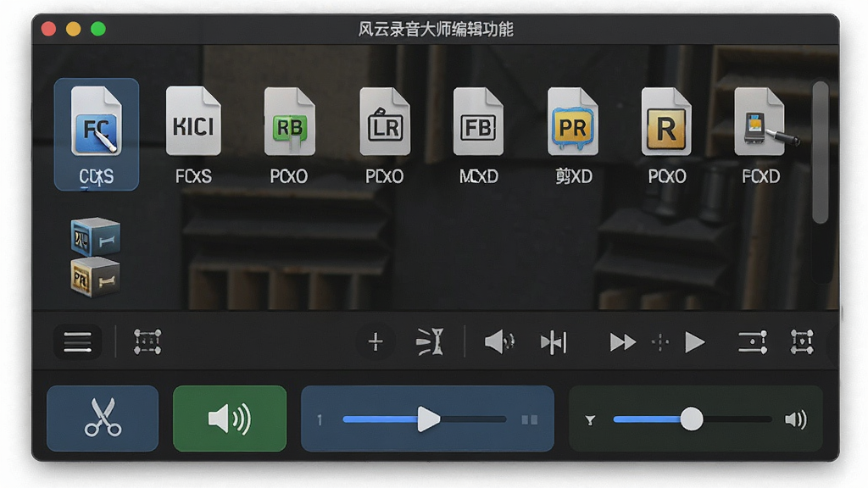The height and width of the screenshot is (488, 868).
Task: Open the KICI file labeled FCXS
Action: point(193,120)
